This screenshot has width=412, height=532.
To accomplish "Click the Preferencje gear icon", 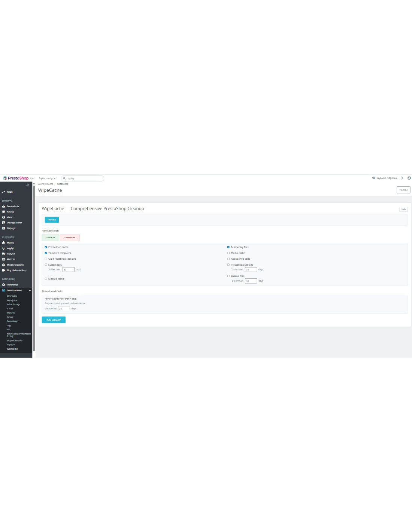I will pyautogui.click(x=4, y=285).
